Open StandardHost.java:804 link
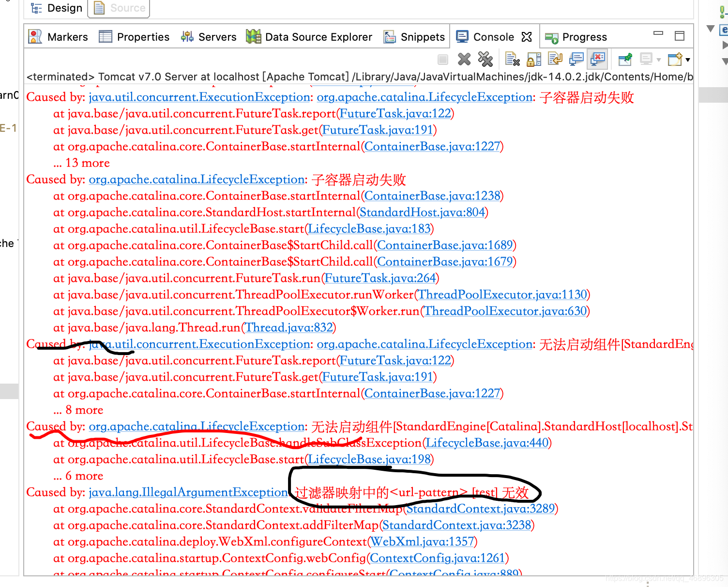Screen dimensions: 728x587 (x=422, y=212)
